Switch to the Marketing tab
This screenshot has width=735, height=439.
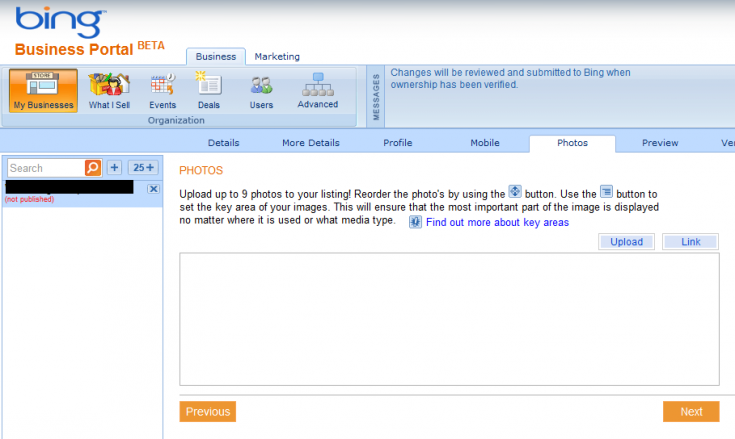[x=277, y=57]
